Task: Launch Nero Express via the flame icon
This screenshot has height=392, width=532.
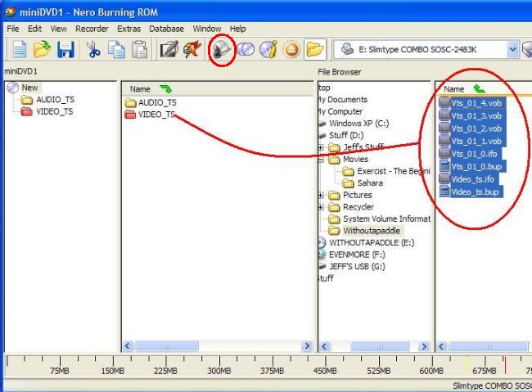Action: click(x=192, y=50)
